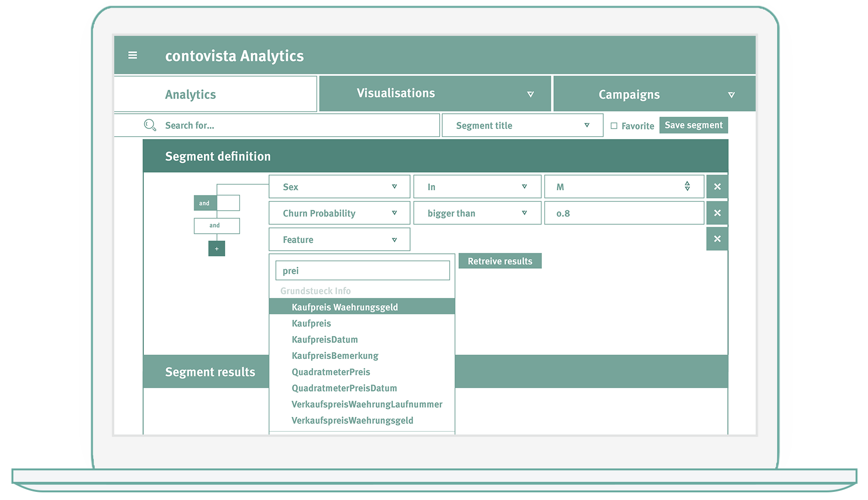Select the KaufpreisBemerkung option
Viewport: 868px width, 500px height.
pyautogui.click(x=335, y=356)
